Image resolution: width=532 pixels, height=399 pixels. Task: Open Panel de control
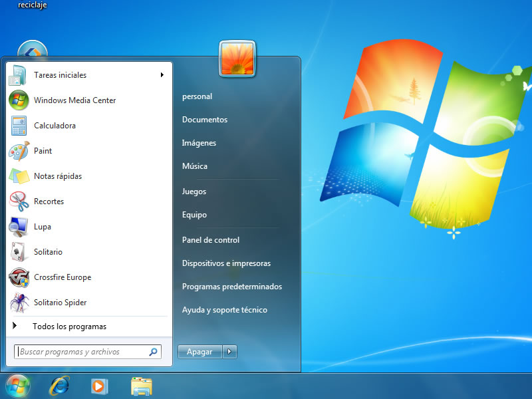coord(211,240)
